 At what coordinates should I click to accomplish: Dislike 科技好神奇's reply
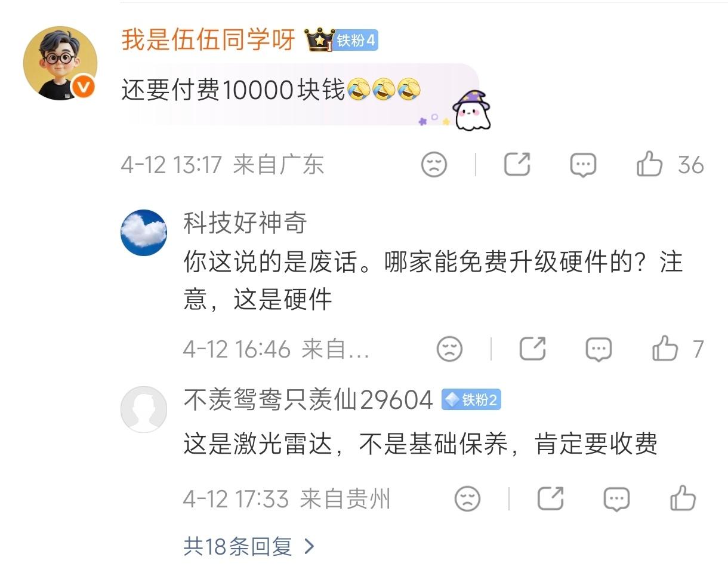coord(449,349)
